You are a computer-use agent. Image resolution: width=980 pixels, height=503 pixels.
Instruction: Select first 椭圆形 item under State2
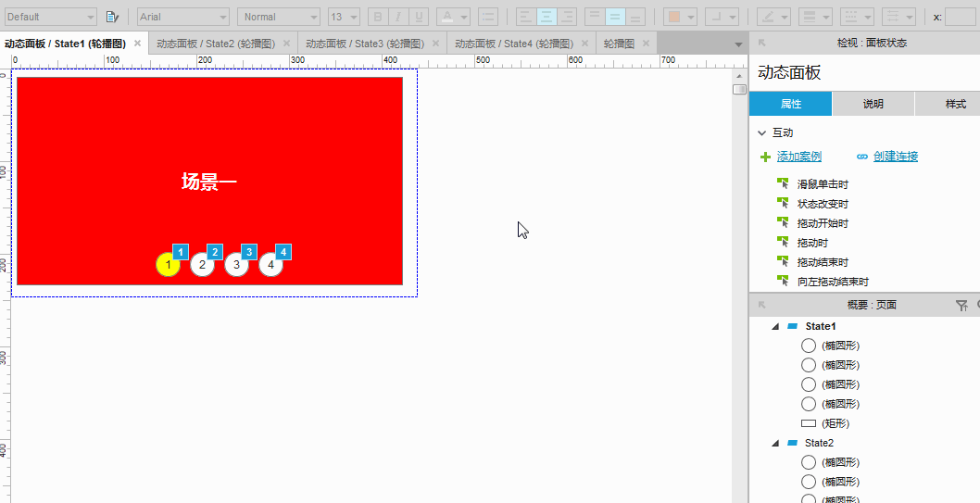tap(841, 462)
